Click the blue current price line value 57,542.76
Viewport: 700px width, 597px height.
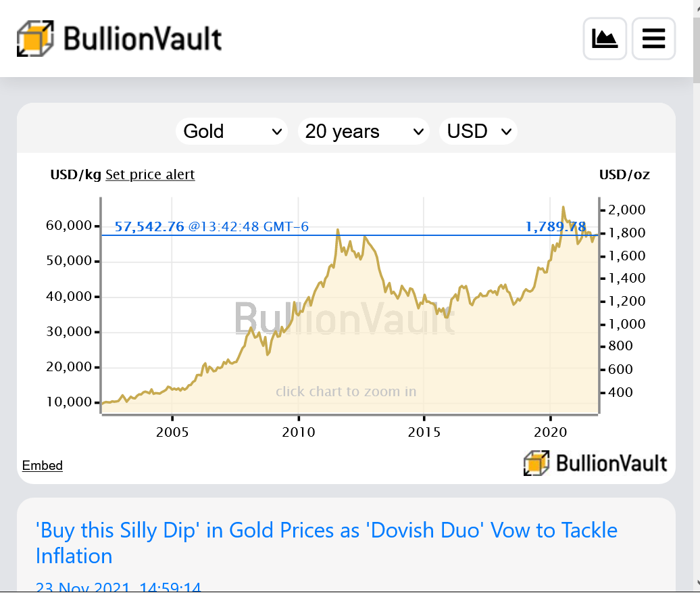[x=149, y=226]
